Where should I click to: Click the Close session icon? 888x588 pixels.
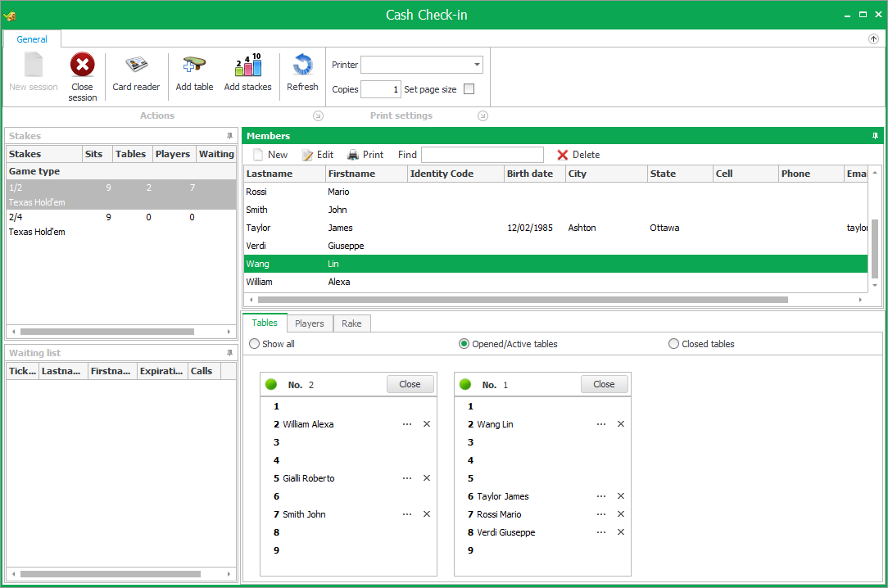click(82, 65)
